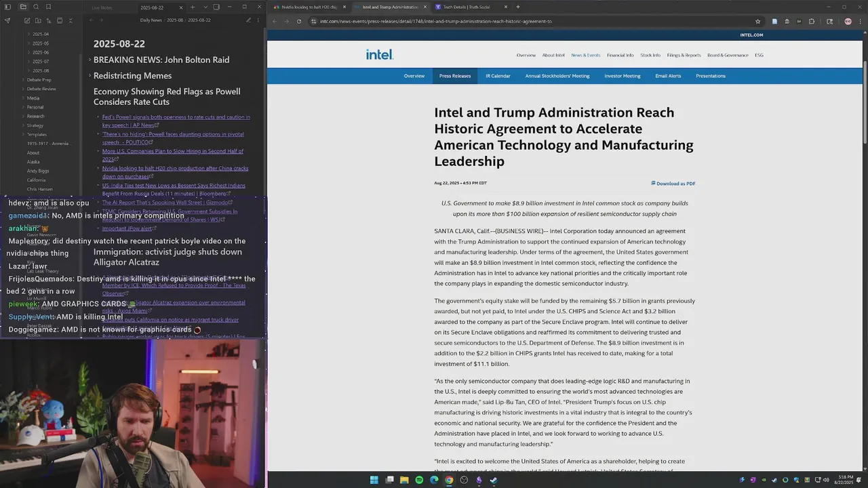Open the Important JPow alert link
The width and height of the screenshot is (868, 488).
coord(130,228)
